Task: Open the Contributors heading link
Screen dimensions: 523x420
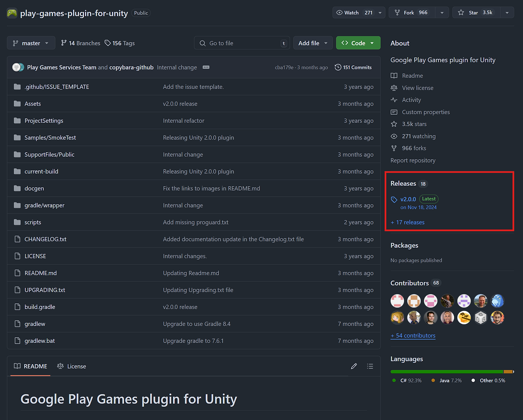Action: 409,283
